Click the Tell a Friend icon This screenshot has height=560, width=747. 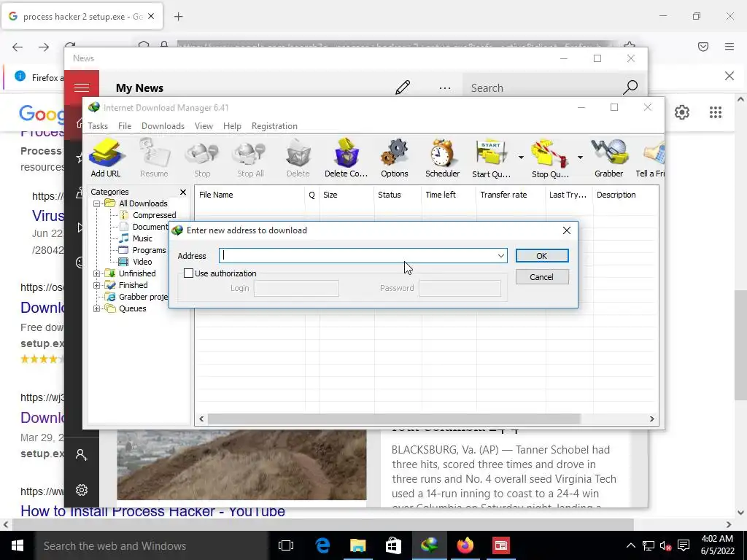(x=651, y=158)
